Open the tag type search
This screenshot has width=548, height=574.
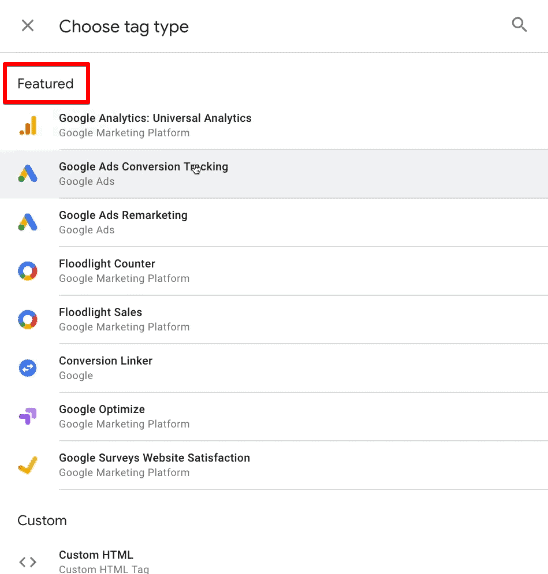tap(519, 25)
